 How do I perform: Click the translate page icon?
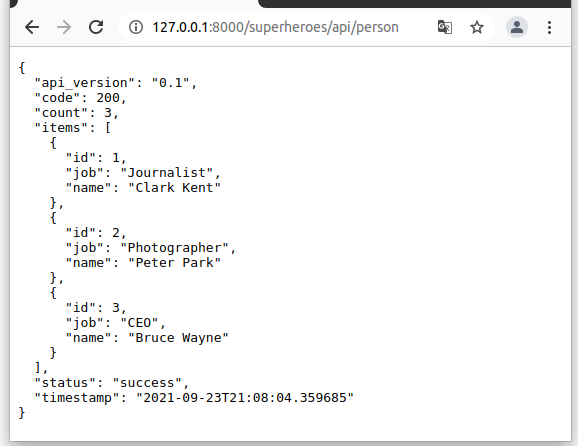click(x=445, y=27)
